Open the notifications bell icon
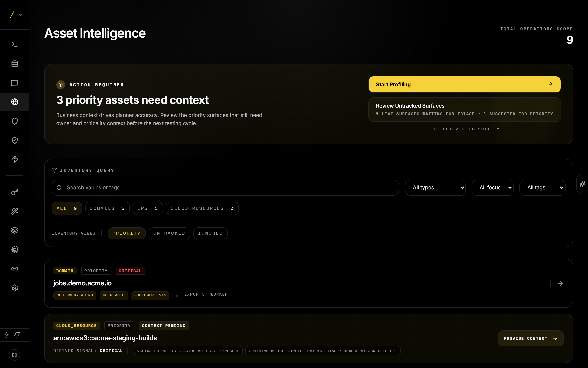 tap(17, 335)
